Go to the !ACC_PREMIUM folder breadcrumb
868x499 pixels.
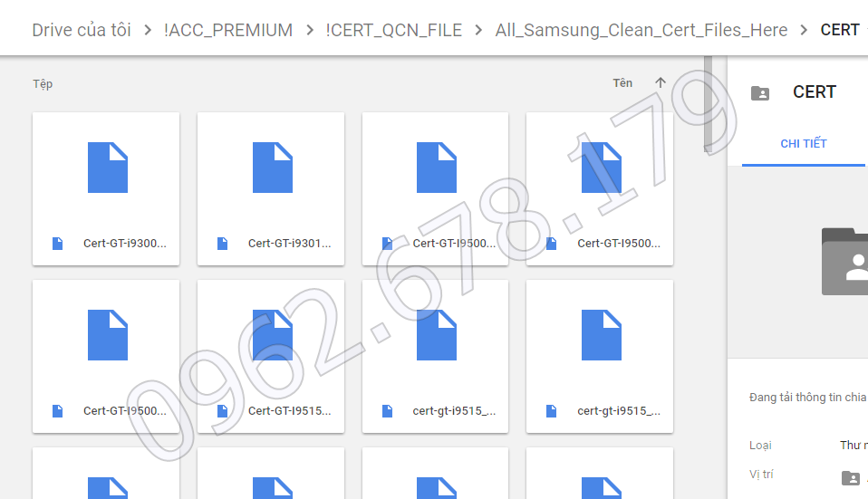point(228,30)
